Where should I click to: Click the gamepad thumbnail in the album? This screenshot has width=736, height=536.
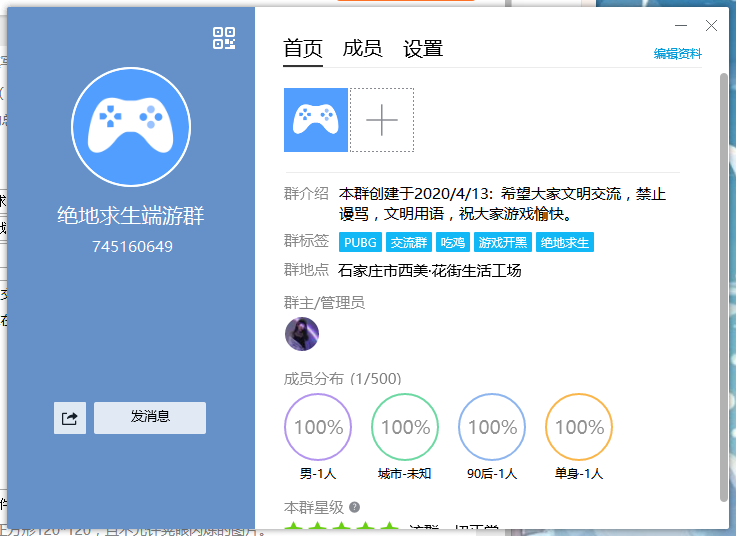click(316, 120)
